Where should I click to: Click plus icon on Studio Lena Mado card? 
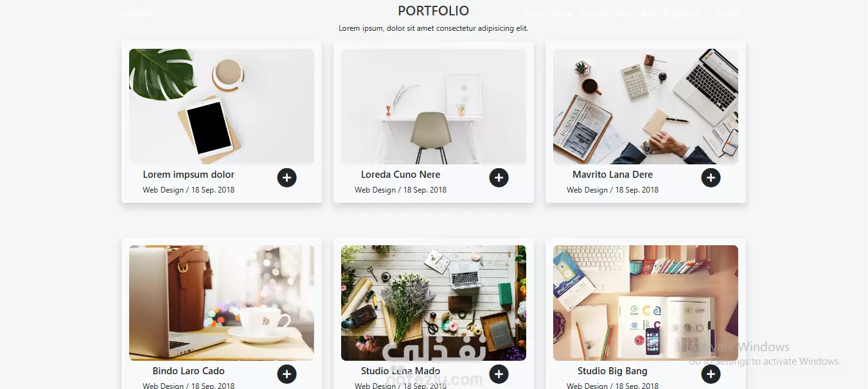coord(499,374)
